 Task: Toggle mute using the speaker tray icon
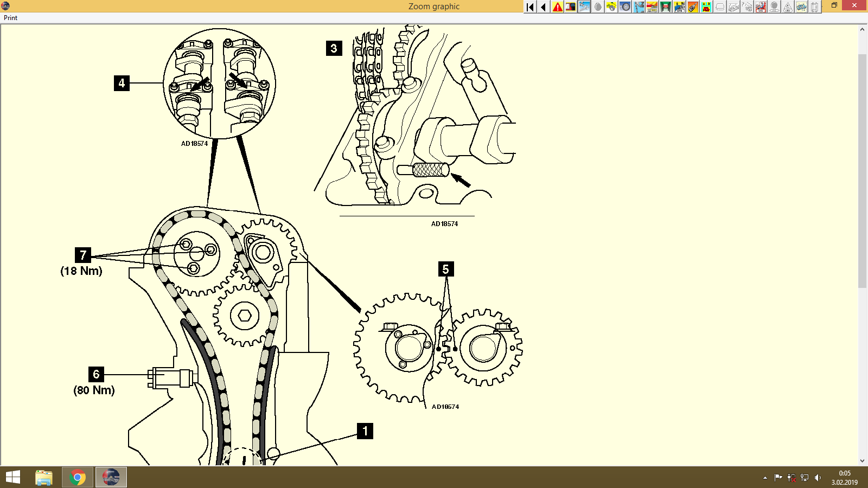coord(819,478)
